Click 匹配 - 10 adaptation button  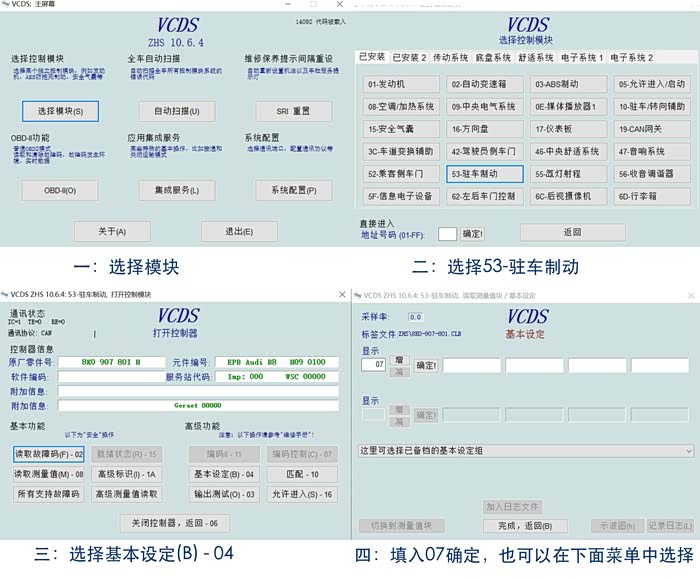click(x=301, y=474)
